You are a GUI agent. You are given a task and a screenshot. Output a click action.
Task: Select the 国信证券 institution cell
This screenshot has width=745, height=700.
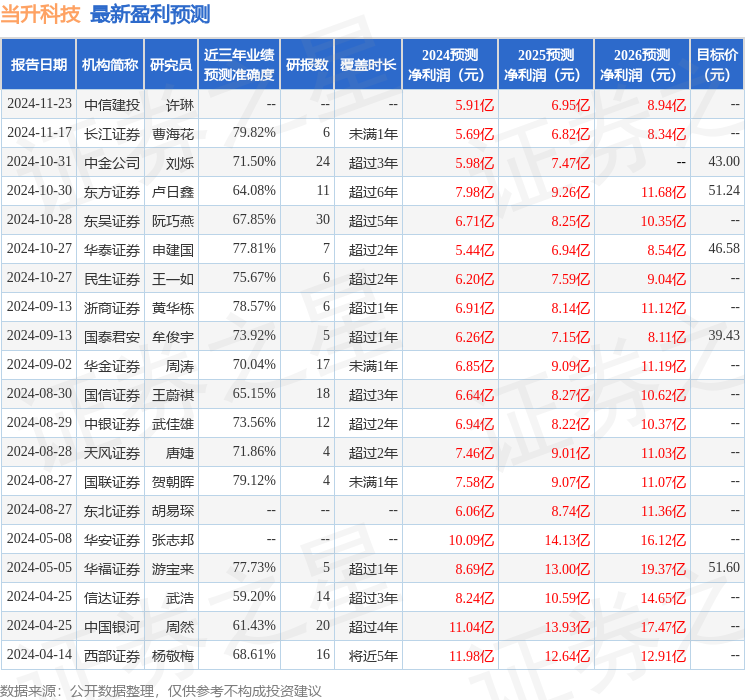pyautogui.click(x=112, y=394)
